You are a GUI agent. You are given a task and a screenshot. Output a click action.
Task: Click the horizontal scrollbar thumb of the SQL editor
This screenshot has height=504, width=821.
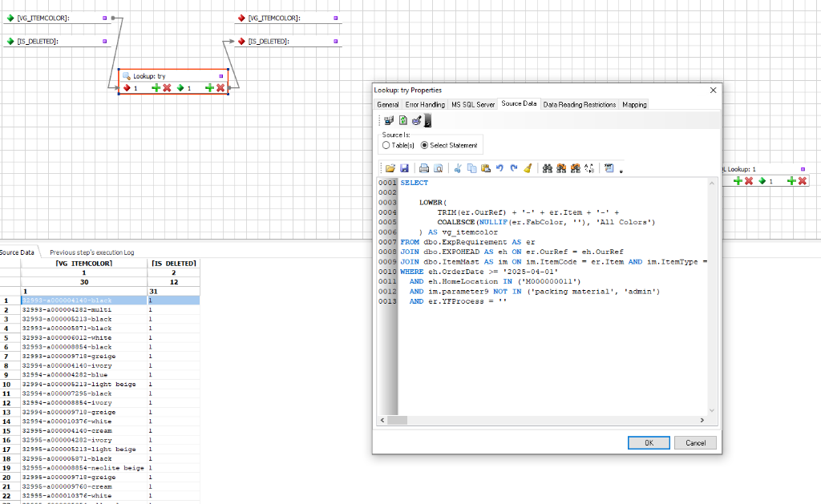click(x=398, y=420)
